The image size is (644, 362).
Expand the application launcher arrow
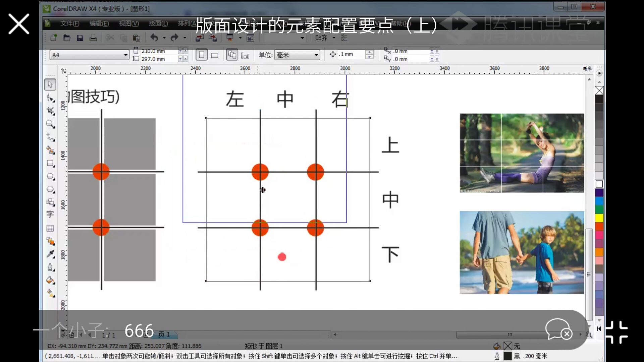(x=240, y=38)
